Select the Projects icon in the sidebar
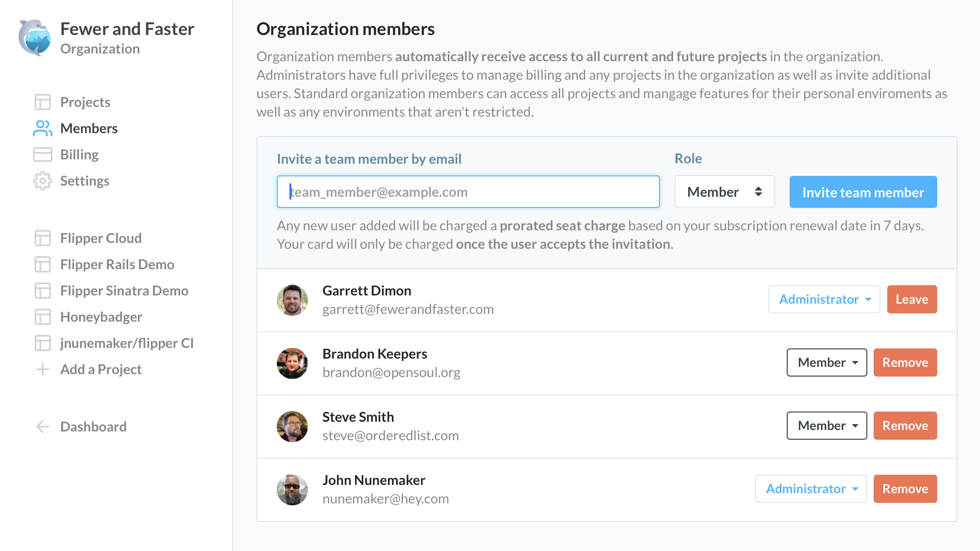This screenshot has width=980, height=551. tap(43, 102)
